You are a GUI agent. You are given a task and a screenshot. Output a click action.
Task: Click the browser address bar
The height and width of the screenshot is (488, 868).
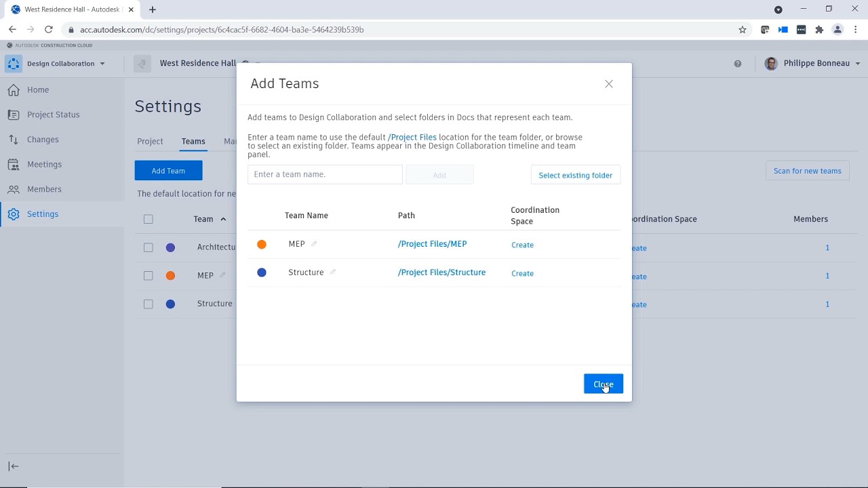click(x=400, y=30)
